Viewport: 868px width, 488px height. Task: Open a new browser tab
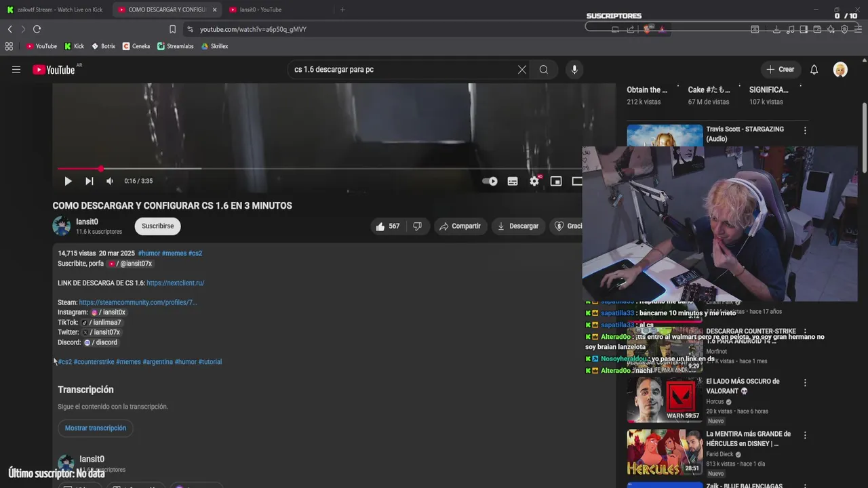(342, 9)
